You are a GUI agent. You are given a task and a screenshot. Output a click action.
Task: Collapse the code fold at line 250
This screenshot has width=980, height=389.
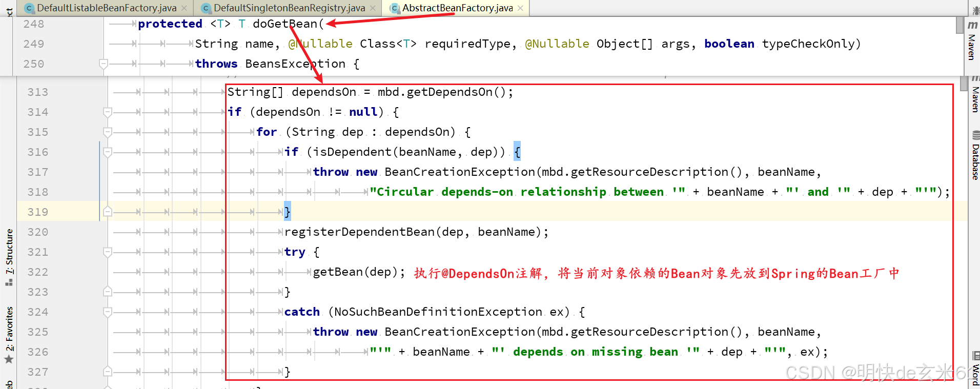(x=104, y=64)
